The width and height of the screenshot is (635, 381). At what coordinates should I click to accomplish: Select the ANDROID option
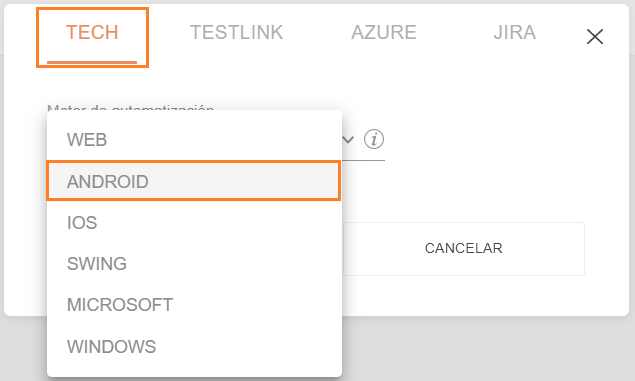(194, 181)
